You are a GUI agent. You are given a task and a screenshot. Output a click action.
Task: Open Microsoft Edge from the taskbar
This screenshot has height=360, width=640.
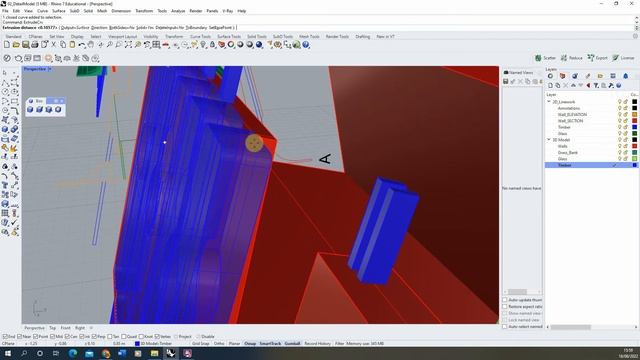(73, 353)
